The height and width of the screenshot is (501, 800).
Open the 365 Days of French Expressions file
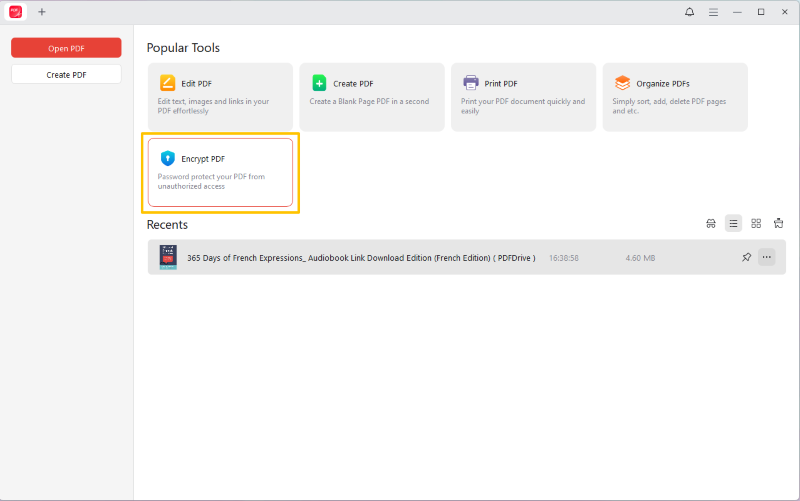(x=467, y=257)
